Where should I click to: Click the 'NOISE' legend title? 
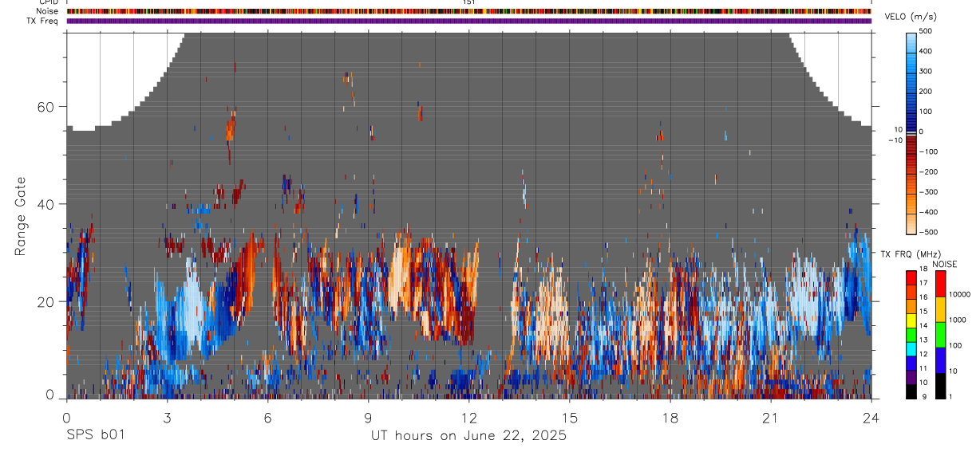click(944, 264)
